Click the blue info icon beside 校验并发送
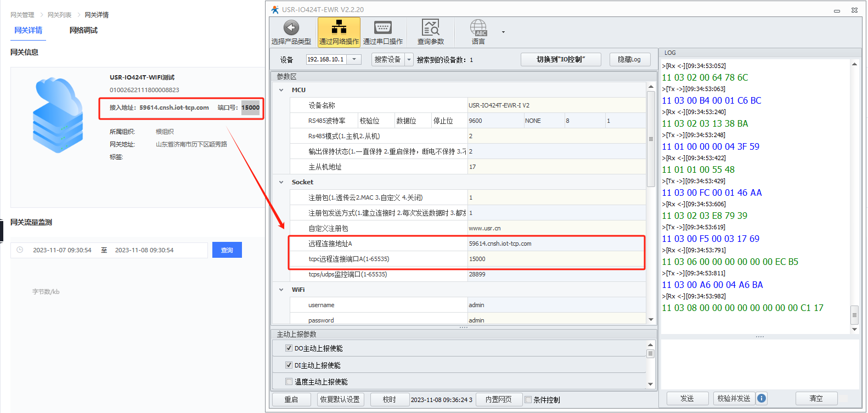 click(x=762, y=398)
